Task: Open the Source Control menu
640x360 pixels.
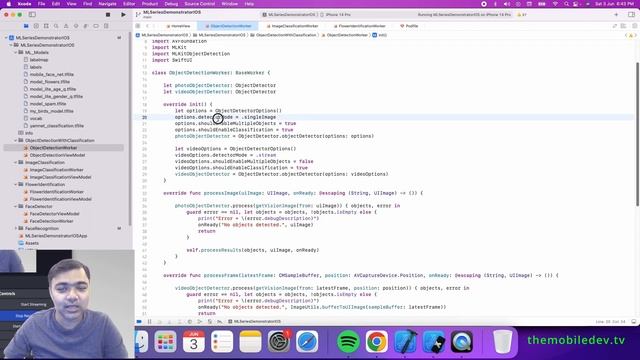Action: 200,4
